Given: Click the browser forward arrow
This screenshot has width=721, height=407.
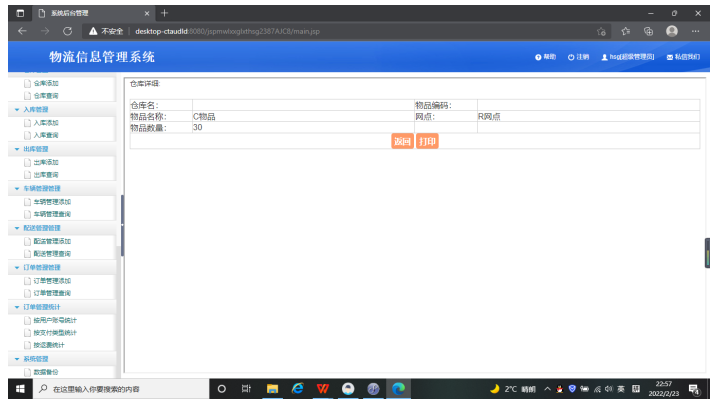Looking at the screenshot, I should [45, 31].
